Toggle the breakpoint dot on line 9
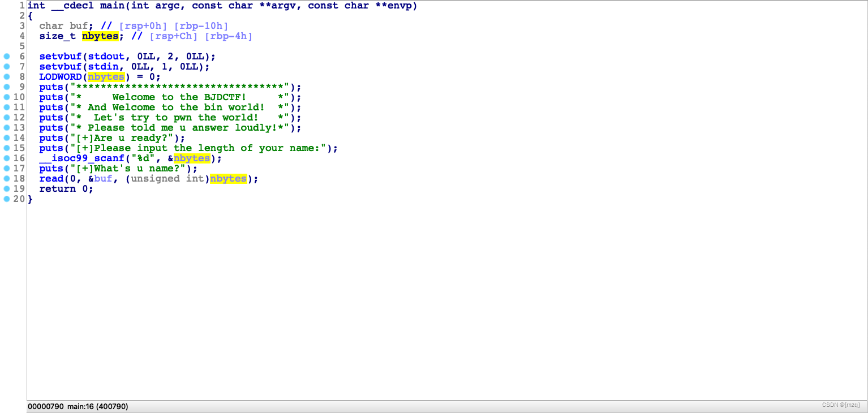Image resolution: width=868 pixels, height=413 pixels. tap(7, 87)
